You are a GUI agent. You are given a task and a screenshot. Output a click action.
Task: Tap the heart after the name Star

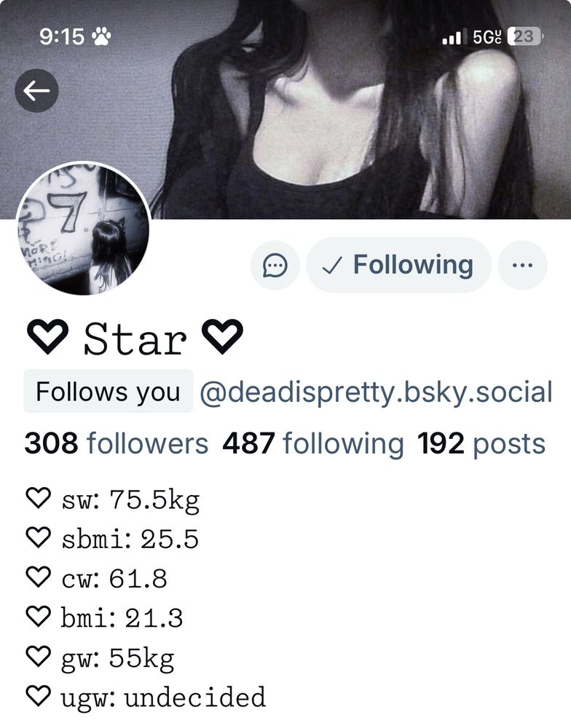[222, 336]
